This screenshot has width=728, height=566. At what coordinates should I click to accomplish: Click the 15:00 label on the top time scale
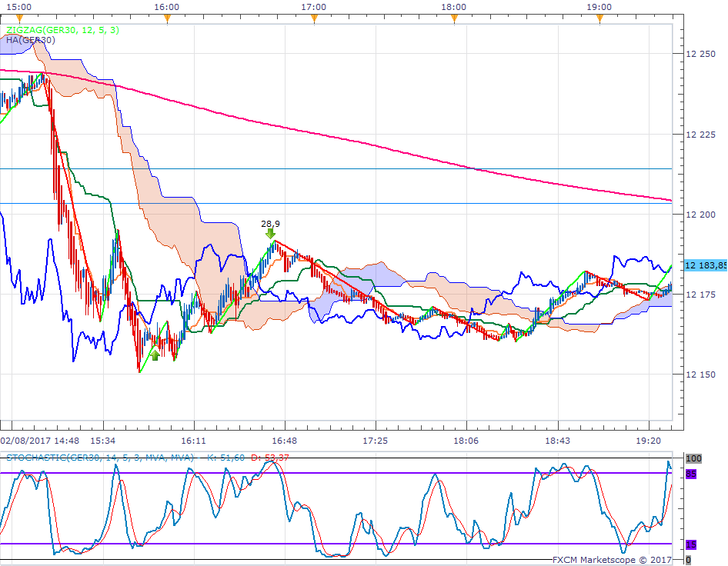point(19,7)
